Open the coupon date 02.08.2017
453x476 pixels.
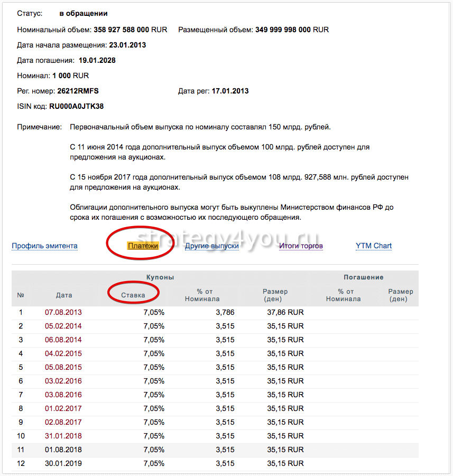[63, 422]
